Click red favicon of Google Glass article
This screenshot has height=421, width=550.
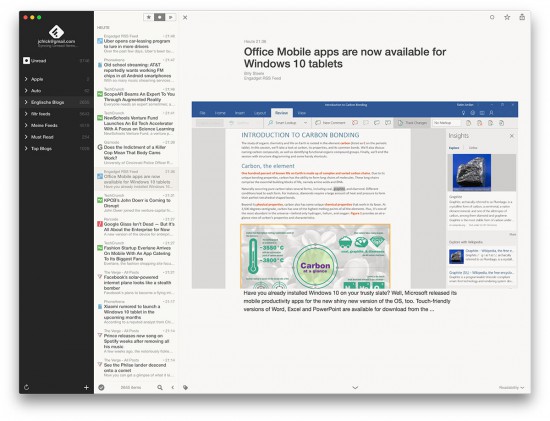tap(100, 224)
